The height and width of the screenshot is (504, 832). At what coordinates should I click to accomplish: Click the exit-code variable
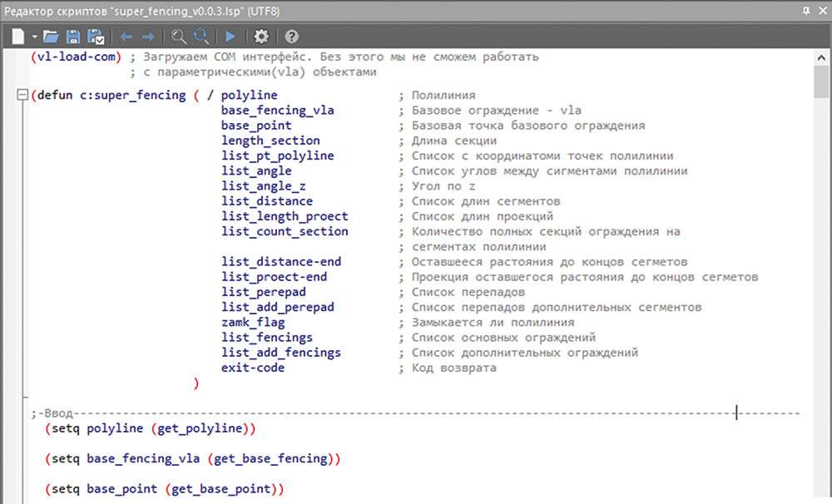pyautogui.click(x=253, y=368)
